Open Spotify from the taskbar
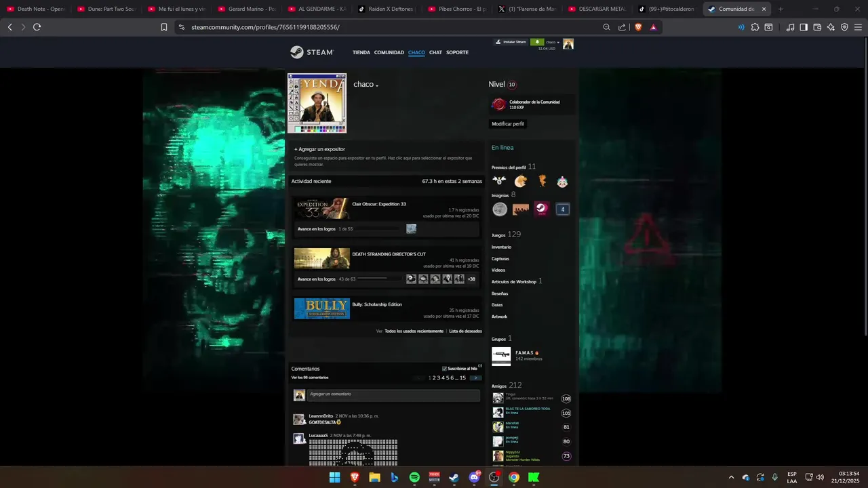 pos(414,477)
